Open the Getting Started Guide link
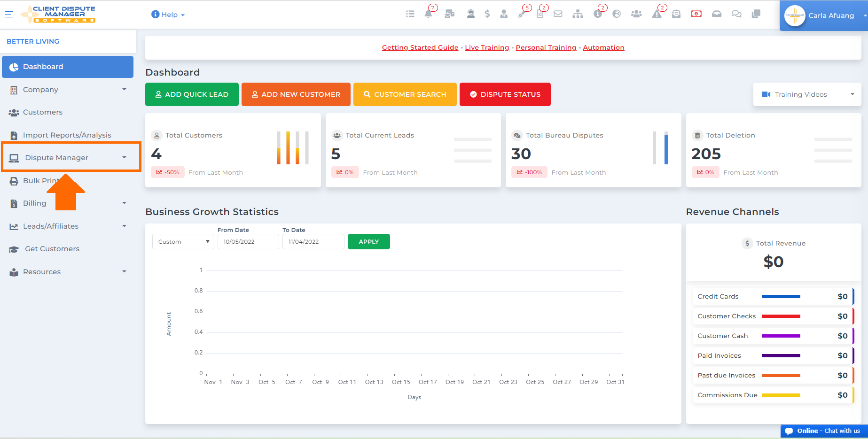The image size is (868, 439). click(x=420, y=47)
